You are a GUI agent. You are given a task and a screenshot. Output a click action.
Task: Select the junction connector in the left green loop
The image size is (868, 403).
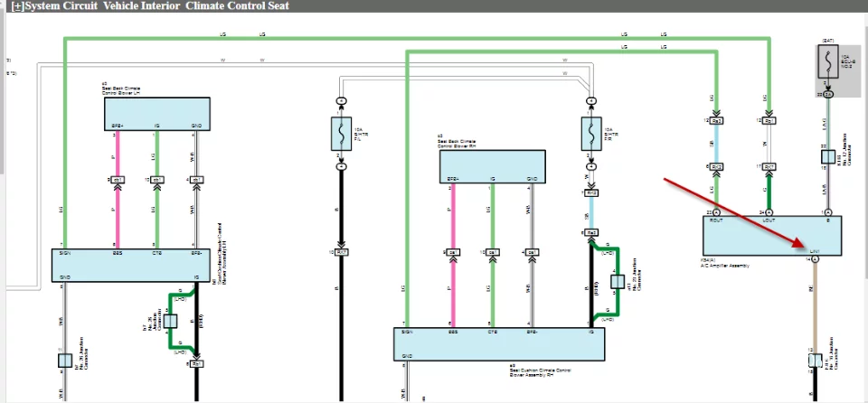(x=170, y=321)
